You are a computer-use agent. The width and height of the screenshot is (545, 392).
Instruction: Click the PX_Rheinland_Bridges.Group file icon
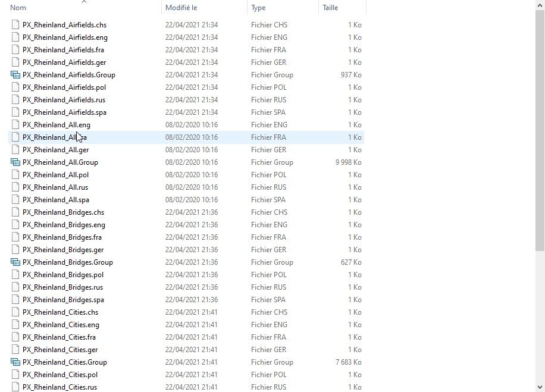(x=15, y=262)
